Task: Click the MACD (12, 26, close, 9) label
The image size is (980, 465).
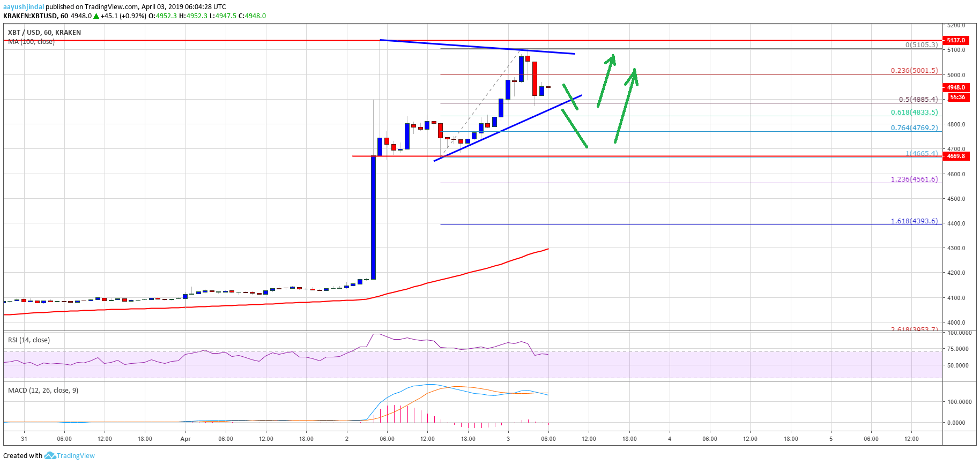Action: (43, 391)
